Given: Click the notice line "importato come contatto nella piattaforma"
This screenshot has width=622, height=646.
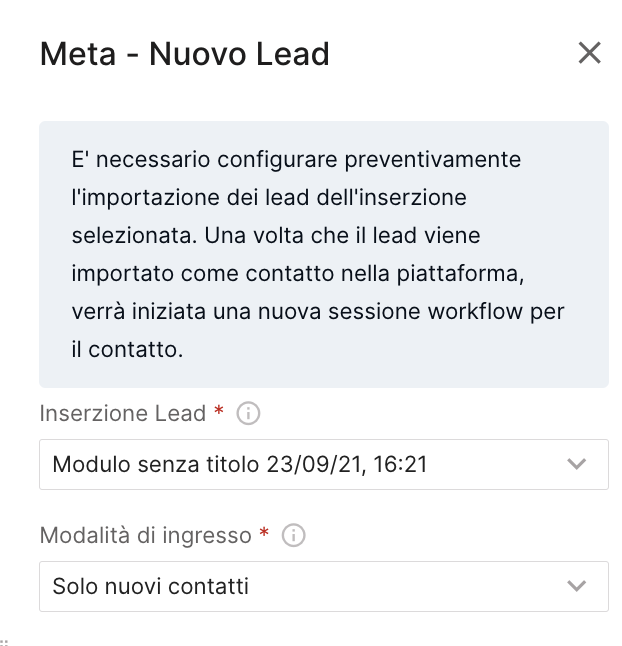Looking at the screenshot, I should click(x=297, y=274).
